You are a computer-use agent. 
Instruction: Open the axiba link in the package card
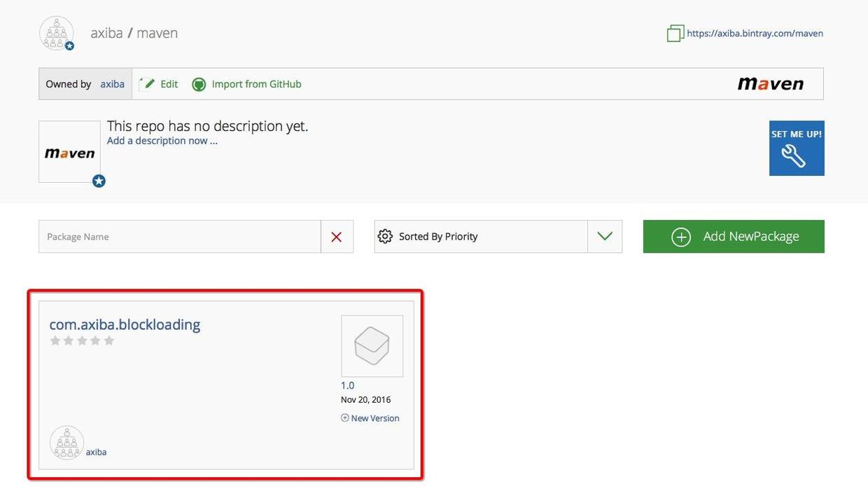[x=96, y=452]
